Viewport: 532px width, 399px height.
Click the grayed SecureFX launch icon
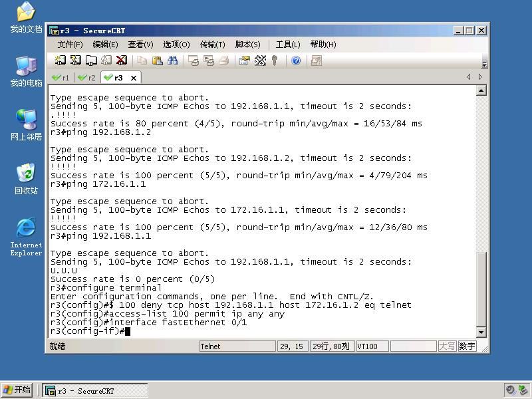317,61
